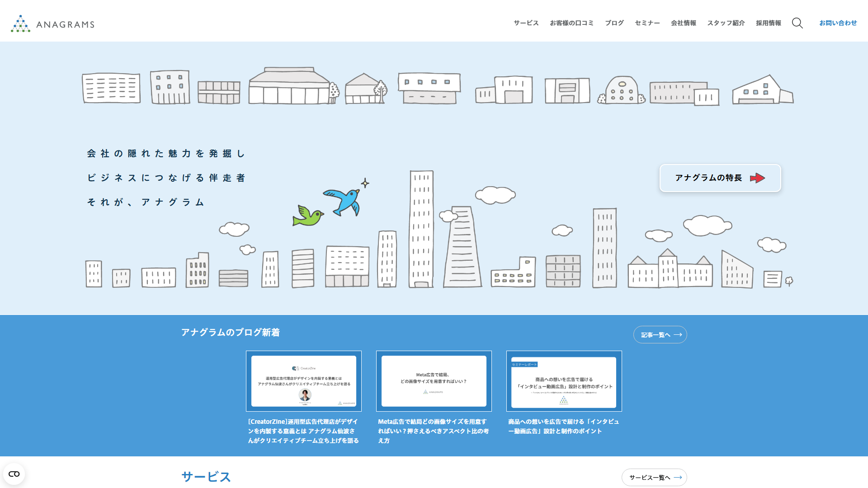This screenshot has width=868, height=488.
Task: Select 会社情報 in the header
Action: (683, 23)
